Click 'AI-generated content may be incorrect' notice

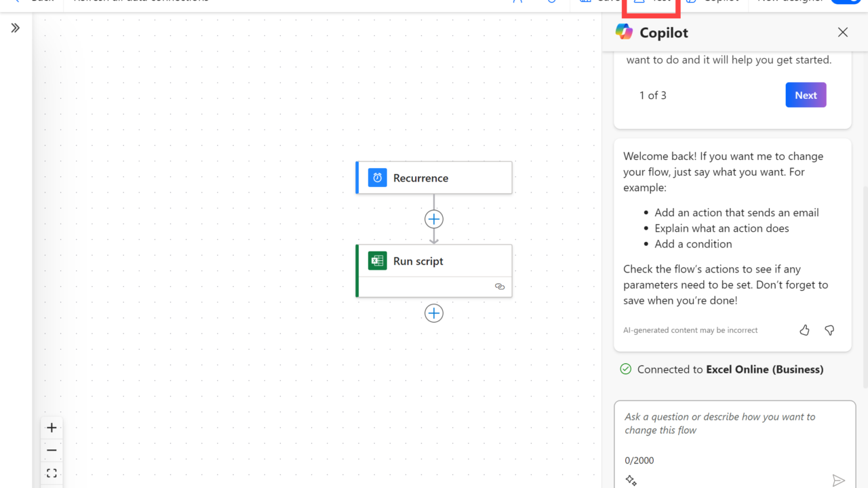coord(690,330)
